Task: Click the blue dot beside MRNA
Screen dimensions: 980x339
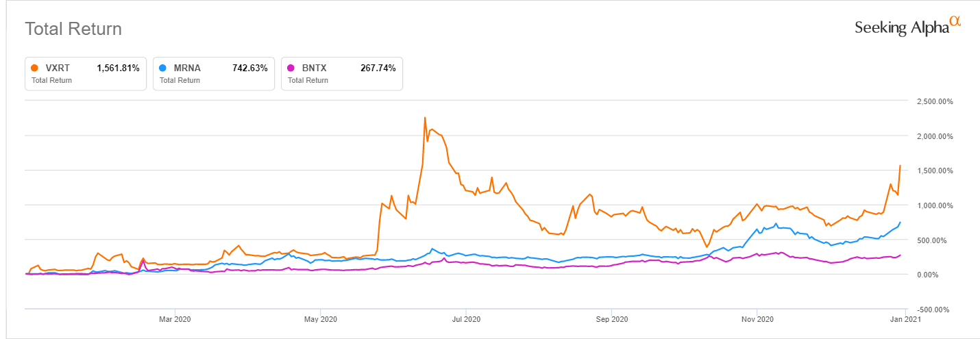Action: point(162,68)
